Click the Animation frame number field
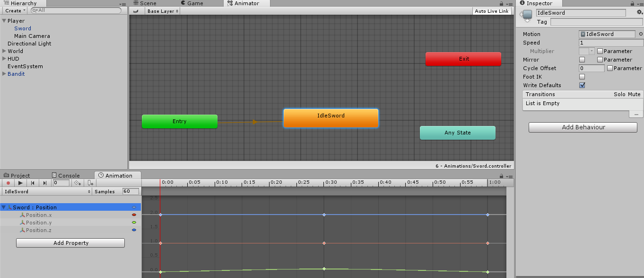 [61, 183]
